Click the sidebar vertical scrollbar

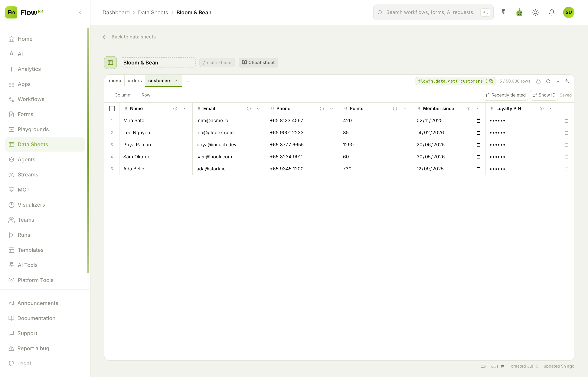point(88,150)
